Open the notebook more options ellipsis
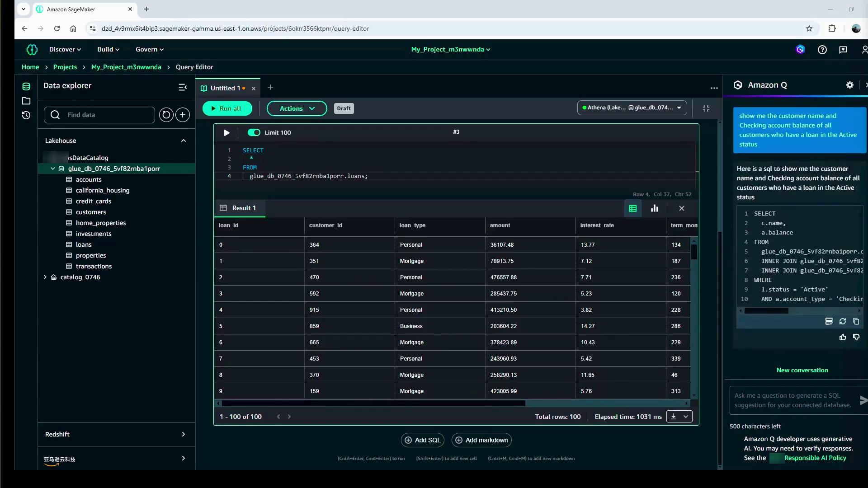Viewport: 868px width, 488px height. pos(714,88)
